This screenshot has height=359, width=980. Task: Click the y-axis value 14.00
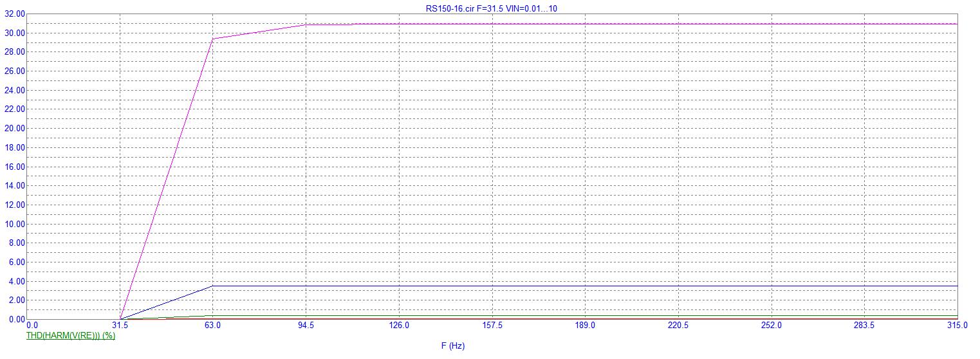15,185
